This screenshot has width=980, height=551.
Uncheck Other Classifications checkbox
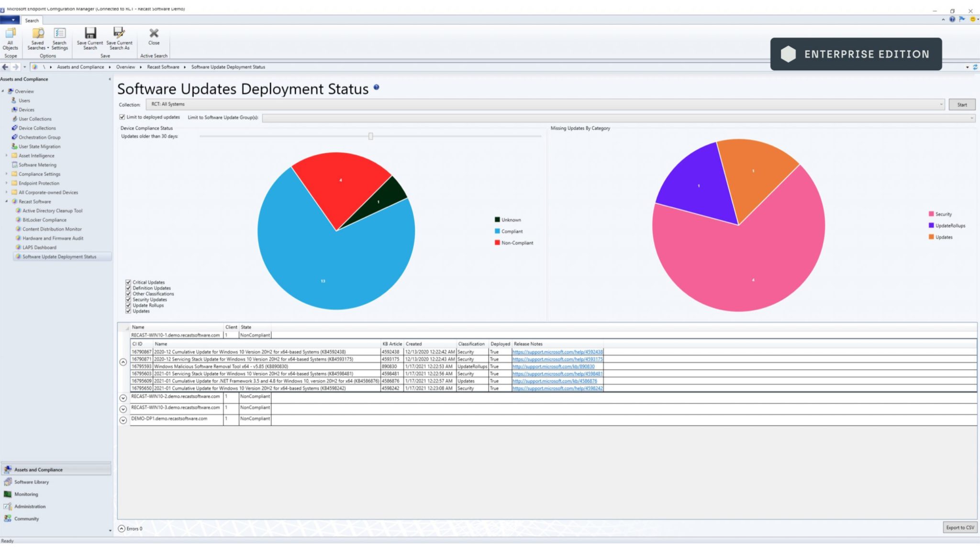pyautogui.click(x=128, y=294)
